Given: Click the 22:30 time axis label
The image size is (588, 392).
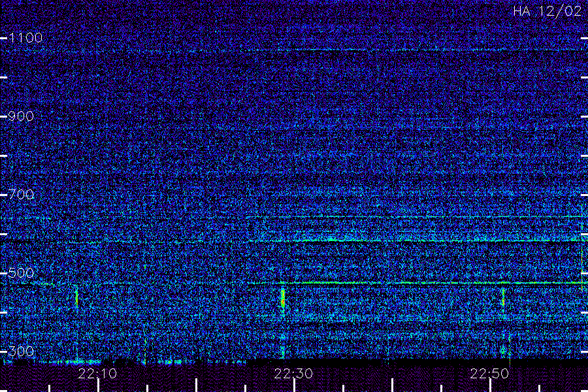Looking at the screenshot, I should pyautogui.click(x=293, y=374).
